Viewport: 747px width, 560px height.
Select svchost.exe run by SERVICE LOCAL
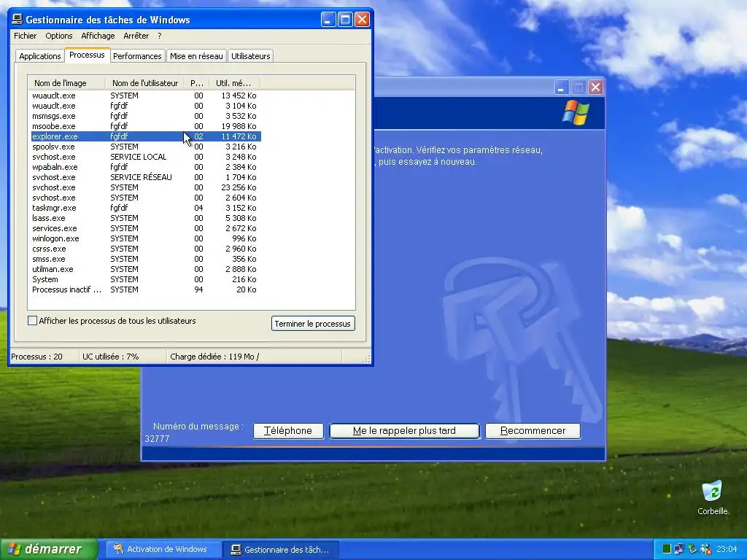pos(144,157)
